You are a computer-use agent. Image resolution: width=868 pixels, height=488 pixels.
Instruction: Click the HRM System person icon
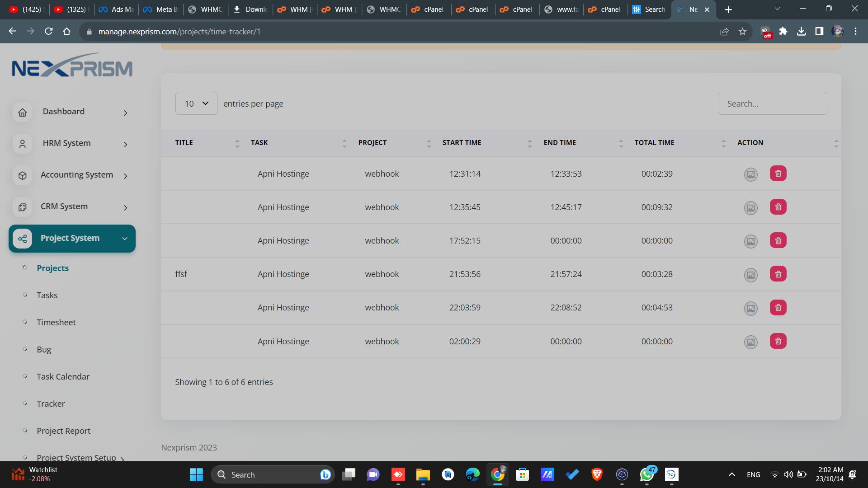coord(23,144)
